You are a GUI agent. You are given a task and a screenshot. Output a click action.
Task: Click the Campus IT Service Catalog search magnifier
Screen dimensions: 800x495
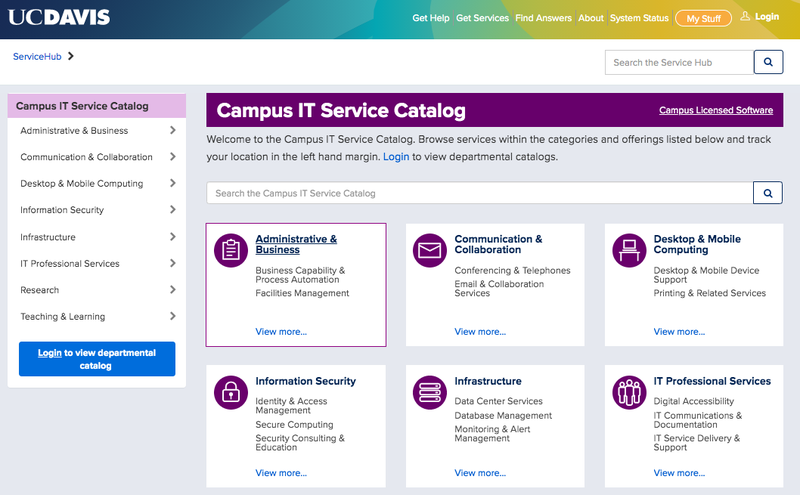point(768,193)
